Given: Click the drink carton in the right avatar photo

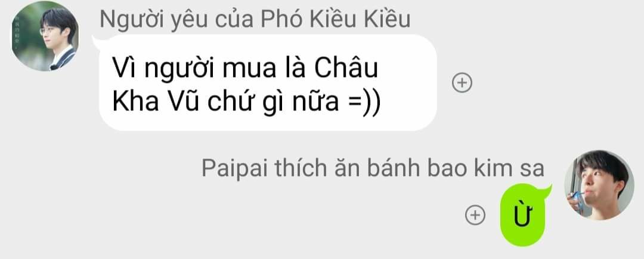Looking at the screenshot, I should (576, 200).
